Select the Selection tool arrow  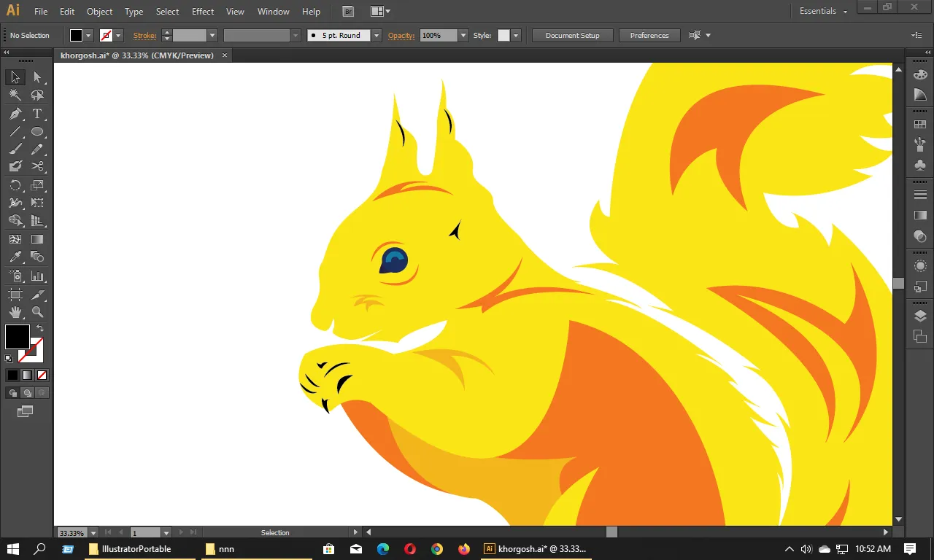[15, 77]
